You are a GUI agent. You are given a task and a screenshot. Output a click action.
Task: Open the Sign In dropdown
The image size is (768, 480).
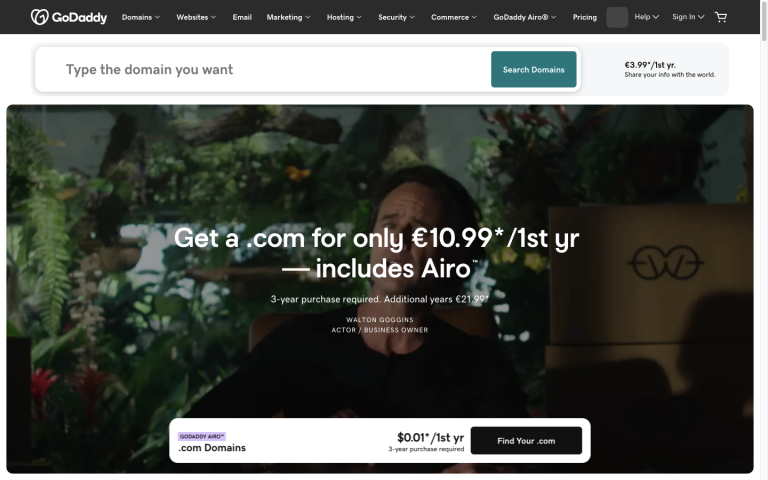[x=688, y=17]
